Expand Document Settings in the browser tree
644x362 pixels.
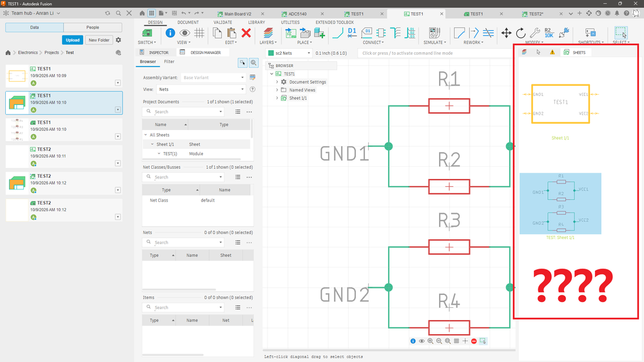point(277,82)
